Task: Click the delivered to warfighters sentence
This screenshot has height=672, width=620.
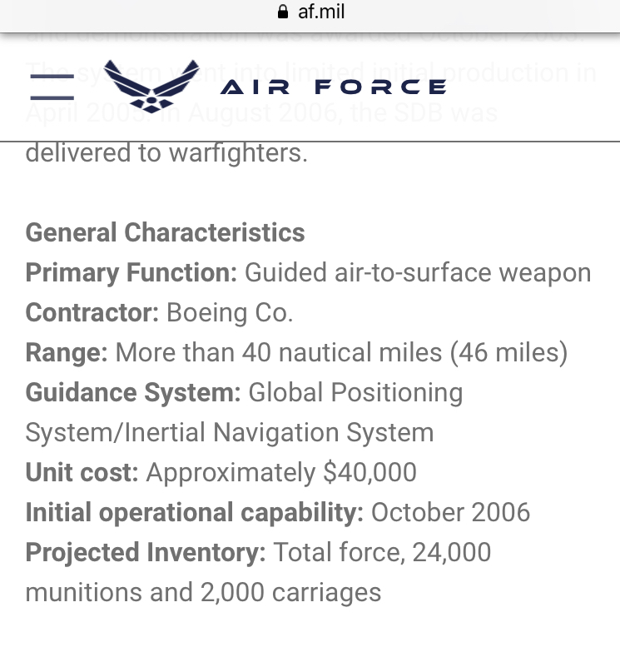Action: click(x=166, y=153)
